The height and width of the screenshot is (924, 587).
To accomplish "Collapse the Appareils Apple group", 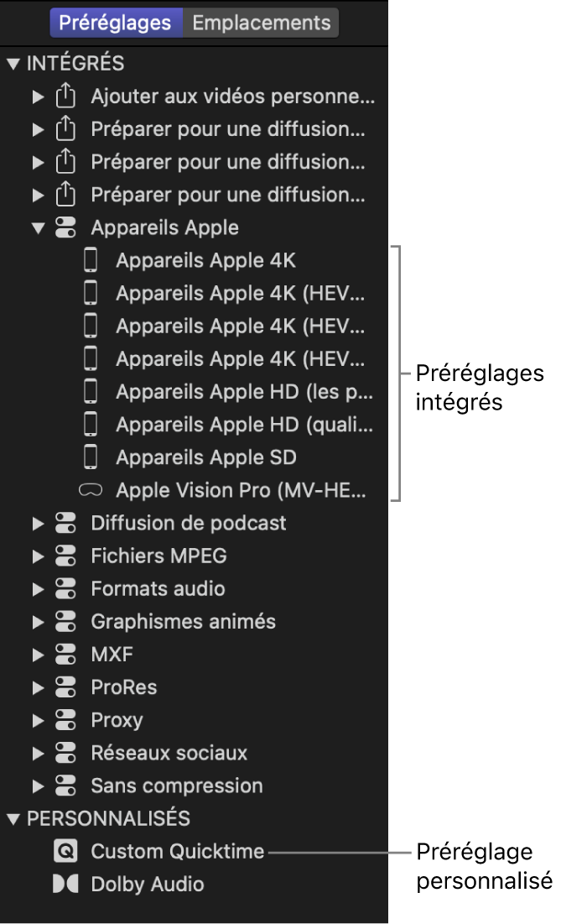I will [x=38, y=227].
